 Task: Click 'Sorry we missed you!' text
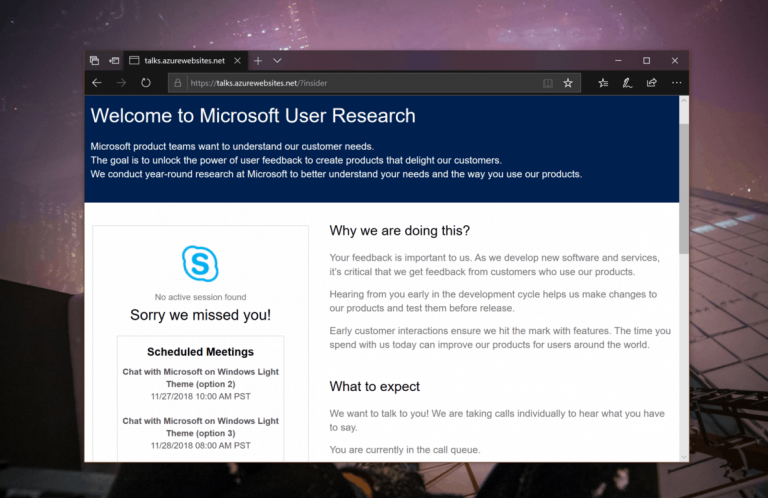click(200, 315)
